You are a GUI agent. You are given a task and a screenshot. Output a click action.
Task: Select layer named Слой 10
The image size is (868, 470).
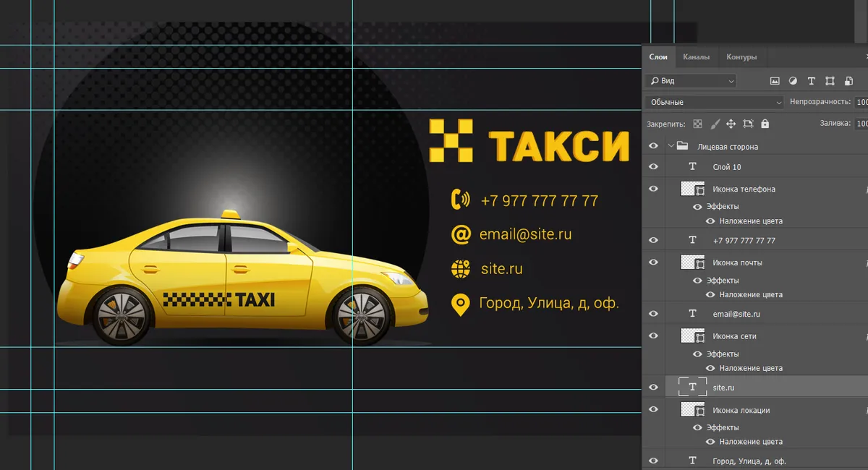coord(727,167)
